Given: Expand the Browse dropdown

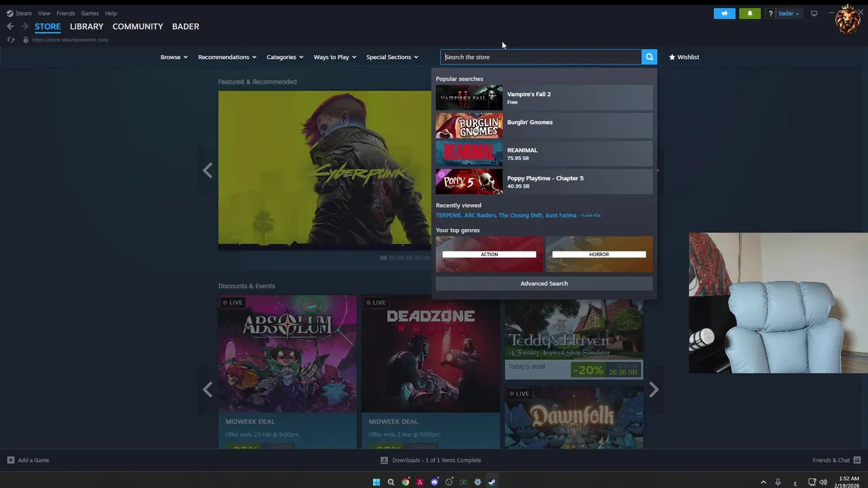Looking at the screenshot, I should click(174, 57).
